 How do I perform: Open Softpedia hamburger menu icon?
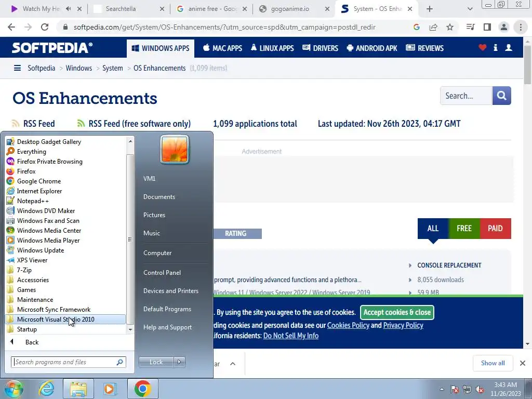tap(17, 68)
